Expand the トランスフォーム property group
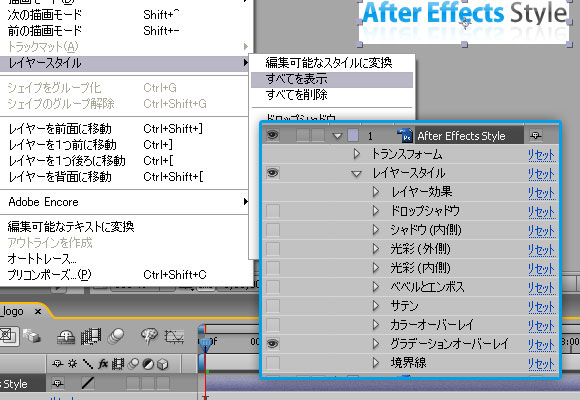Viewport: 580px width, 400px height. coord(357,154)
